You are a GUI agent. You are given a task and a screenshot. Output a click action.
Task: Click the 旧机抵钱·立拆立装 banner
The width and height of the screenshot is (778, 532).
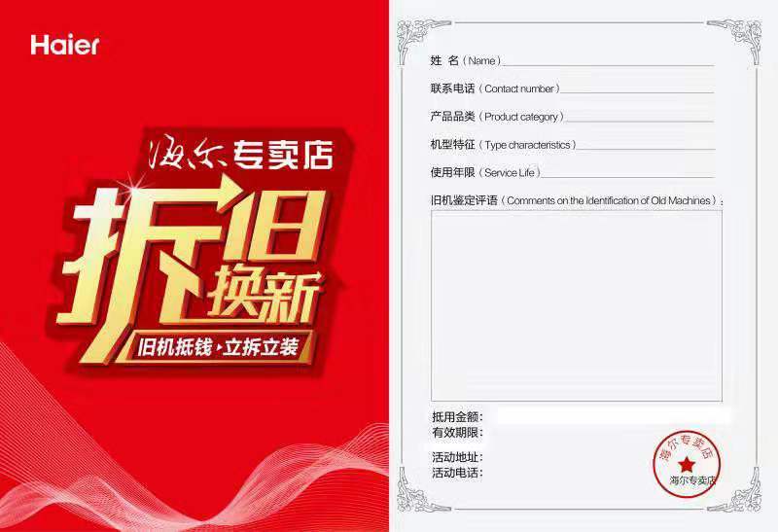click(x=217, y=347)
